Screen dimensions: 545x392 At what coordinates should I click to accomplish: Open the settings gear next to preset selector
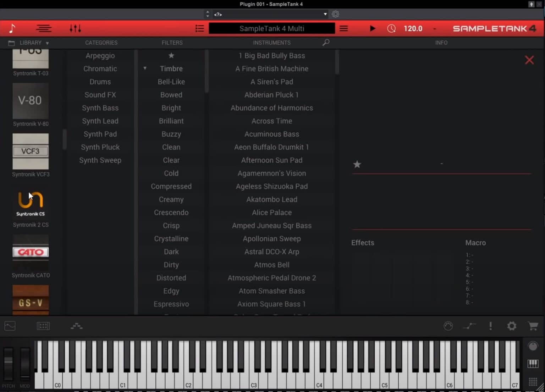(x=335, y=14)
